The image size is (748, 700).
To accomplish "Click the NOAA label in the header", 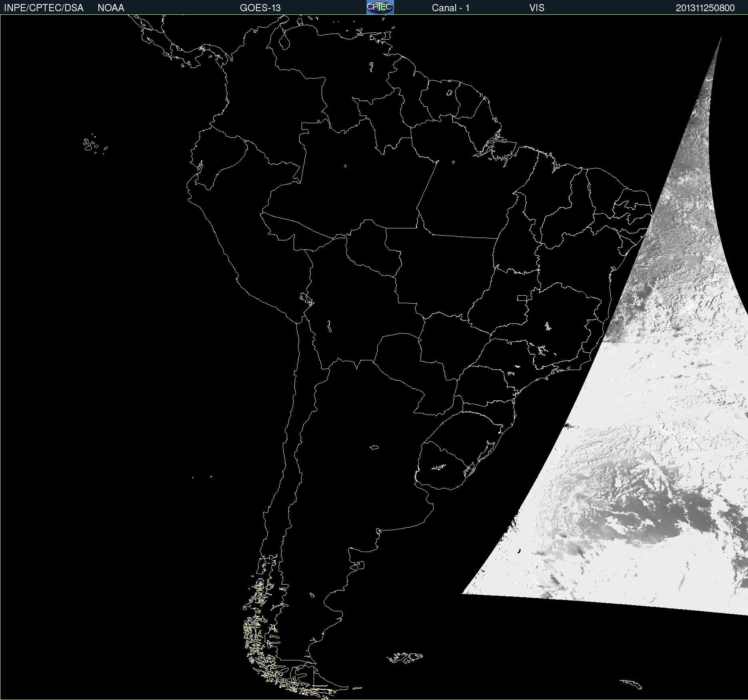I will pyautogui.click(x=111, y=8).
